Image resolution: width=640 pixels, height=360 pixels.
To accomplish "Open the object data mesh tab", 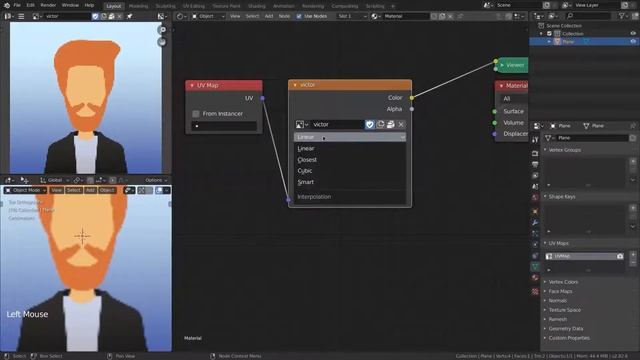I will pos(535,267).
